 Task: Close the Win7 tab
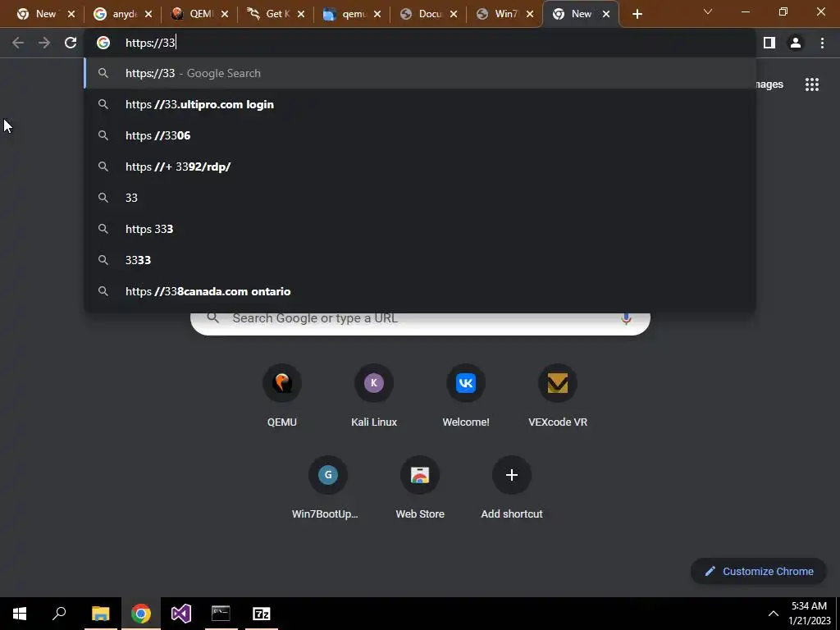tap(530, 15)
